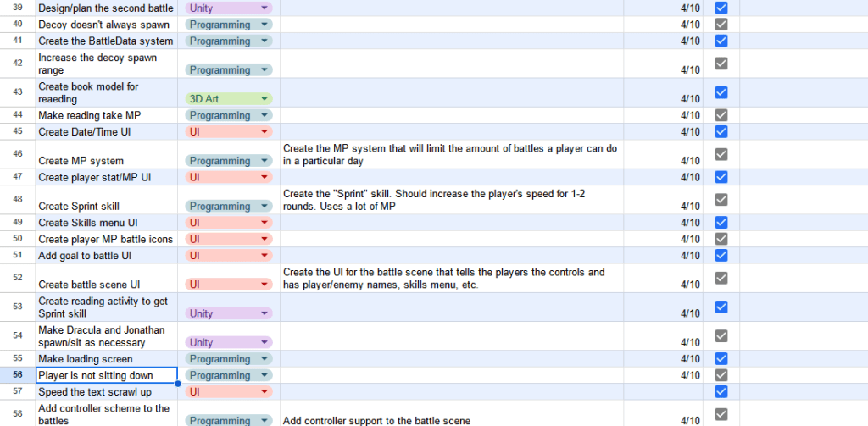Open UI dropdown for Speed the text scrawl
Image resolution: width=868 pixels, height=426 pixels.
click(264, 391)
